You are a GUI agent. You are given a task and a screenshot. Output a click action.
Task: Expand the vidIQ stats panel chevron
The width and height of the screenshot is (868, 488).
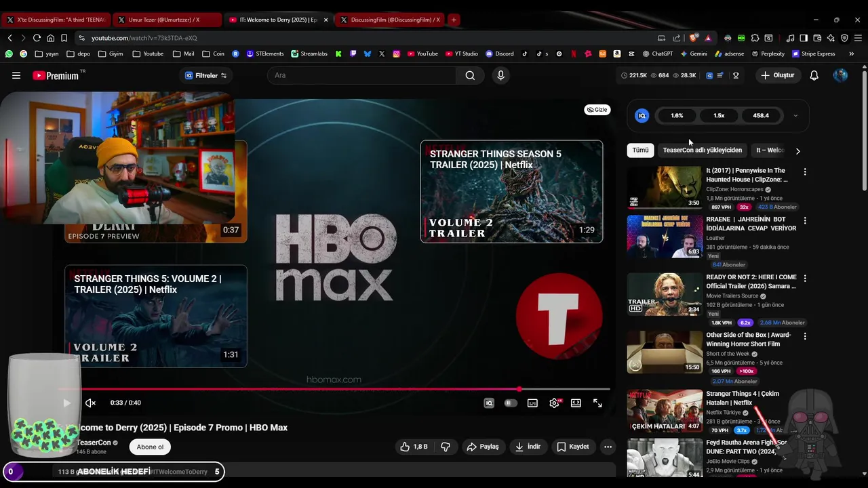click(x=795, y=116)
